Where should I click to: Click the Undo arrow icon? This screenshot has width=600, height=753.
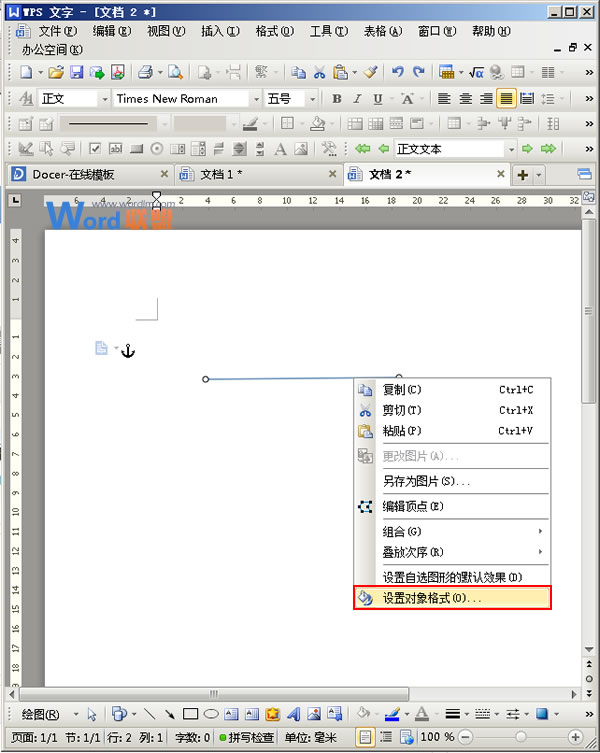coord(398,72)
